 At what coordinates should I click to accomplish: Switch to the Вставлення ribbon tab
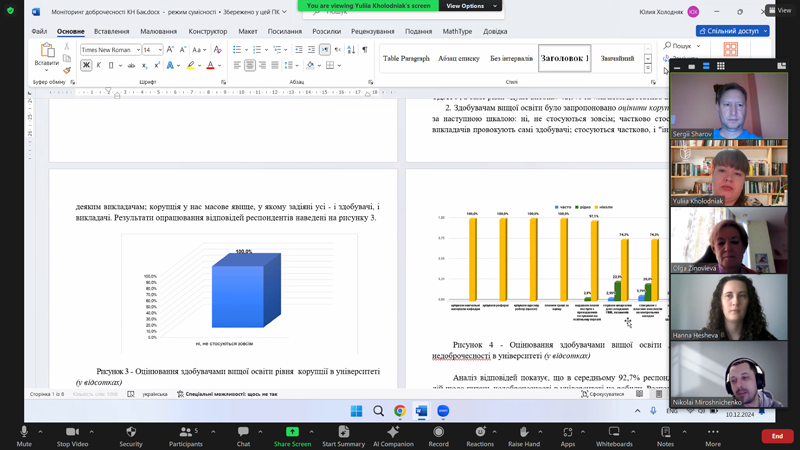pos(111,31)
